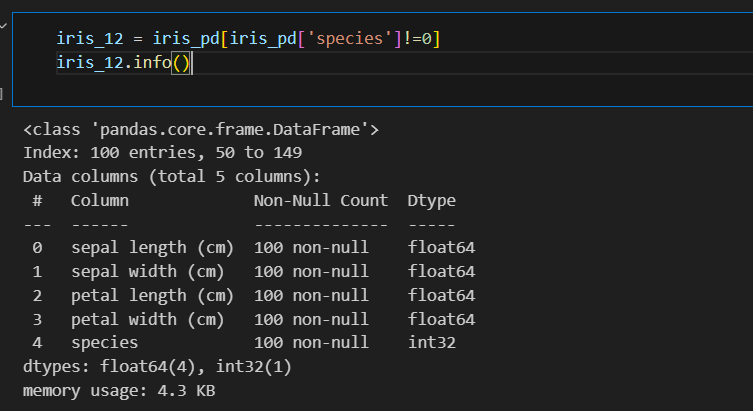Click the species row in output
This screenshot has height=411, width=753.
click(104, 343)
